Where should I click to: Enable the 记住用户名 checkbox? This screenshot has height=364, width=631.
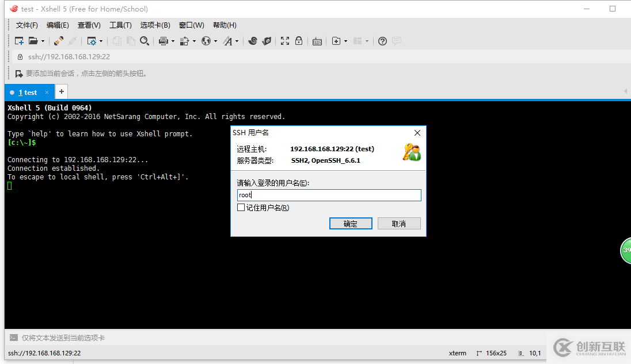pos(241,208)
